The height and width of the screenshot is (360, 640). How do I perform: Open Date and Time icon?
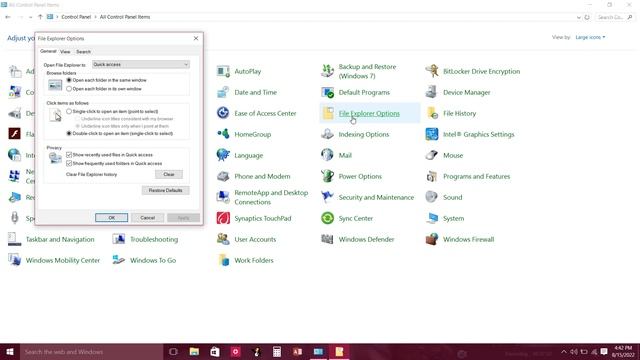click(x=223, y=92)
